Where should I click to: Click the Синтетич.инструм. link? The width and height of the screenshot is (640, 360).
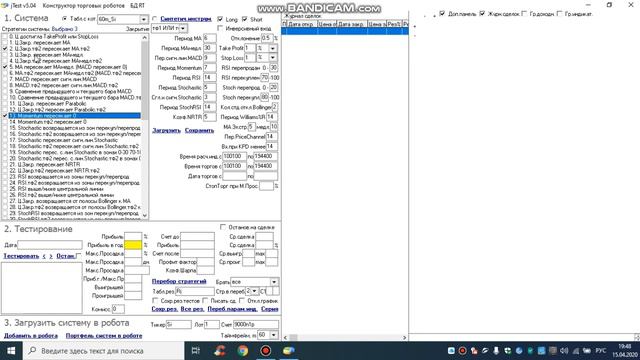[x=186, y=19]
